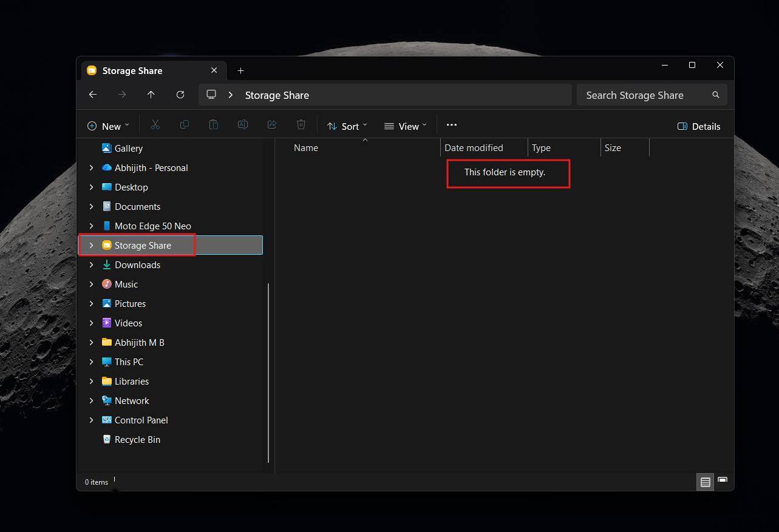This screenshot has height=532, width=779.
Task: Click the Delete trash icon
Action: click(301, 125)
